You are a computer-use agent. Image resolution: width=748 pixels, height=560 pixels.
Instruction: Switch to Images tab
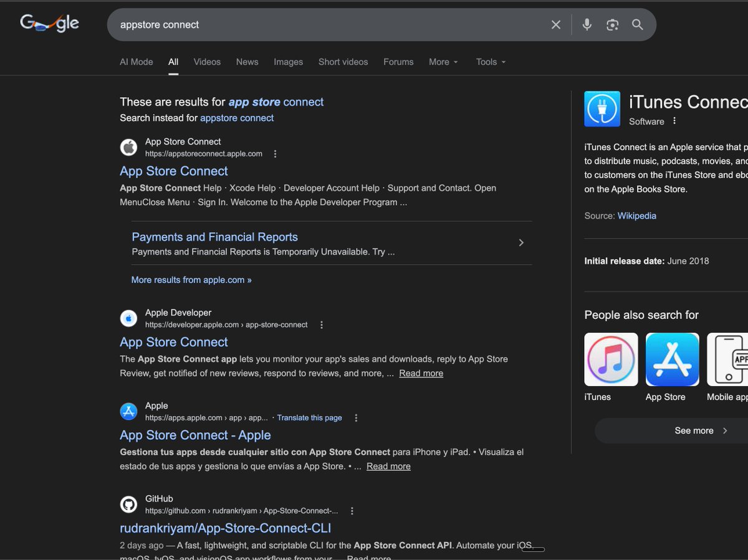[288, 62]
